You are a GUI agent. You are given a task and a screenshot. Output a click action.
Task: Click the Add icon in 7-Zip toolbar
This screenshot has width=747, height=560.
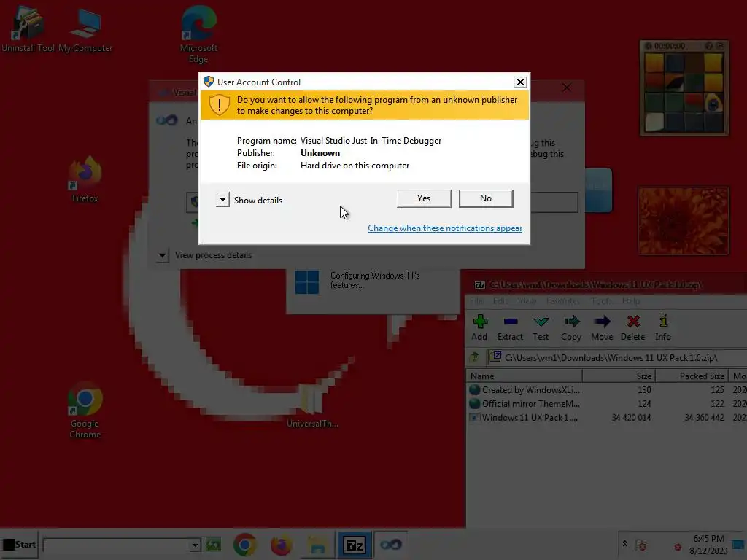(479, 327)
